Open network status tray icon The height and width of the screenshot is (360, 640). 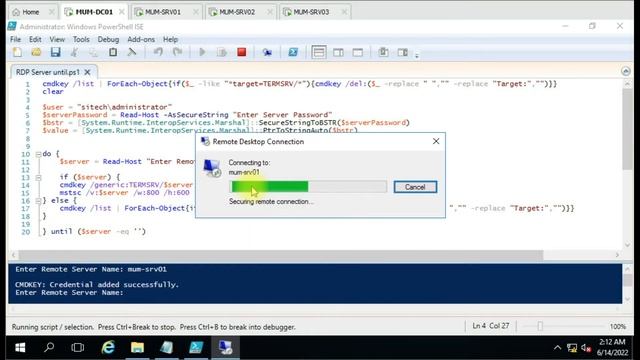572,348
